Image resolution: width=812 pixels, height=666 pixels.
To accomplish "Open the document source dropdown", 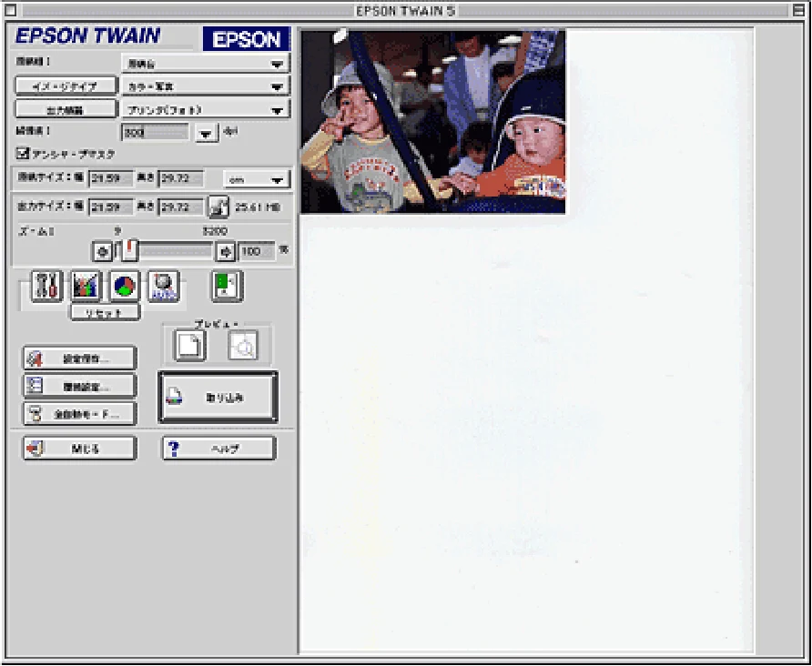I will pyautogui.click(x=206, y=64).
